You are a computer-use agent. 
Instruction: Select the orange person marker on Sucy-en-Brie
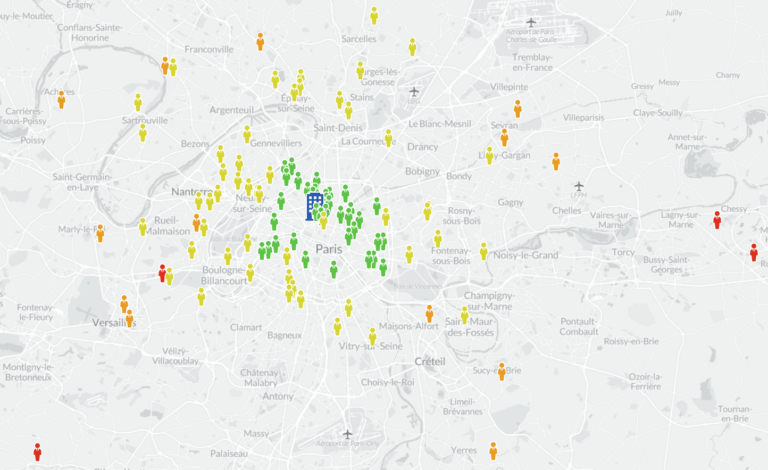coord(502,372)
